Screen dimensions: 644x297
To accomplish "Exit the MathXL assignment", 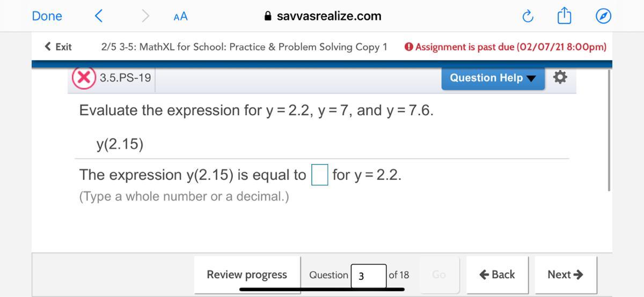I will pos(58,47).
